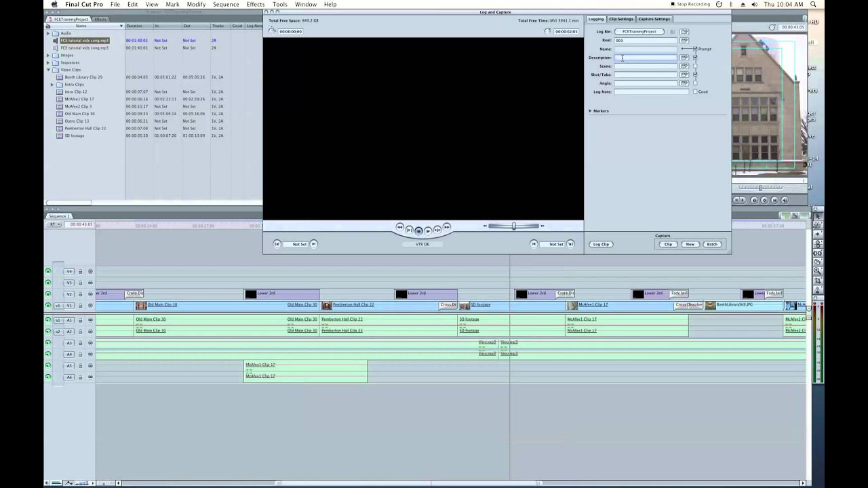Click into the Description input field
The width and height of the screenshot is (868, 488).
tap(645, 58)
